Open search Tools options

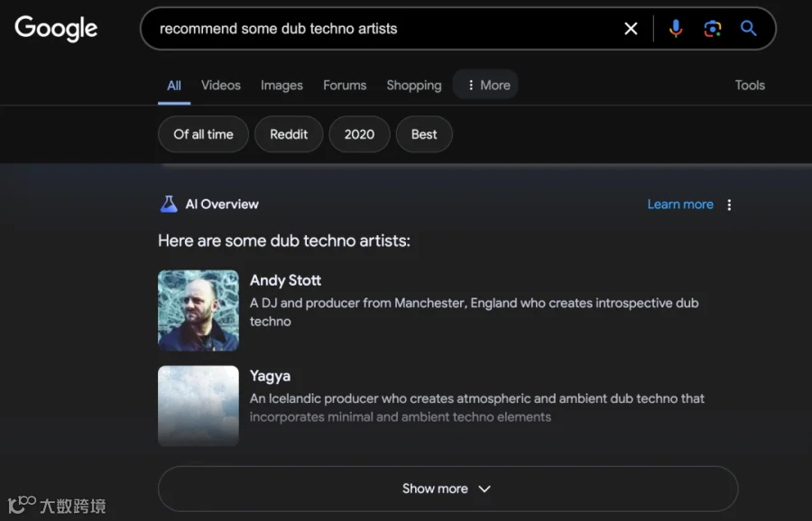coord(750,86)
